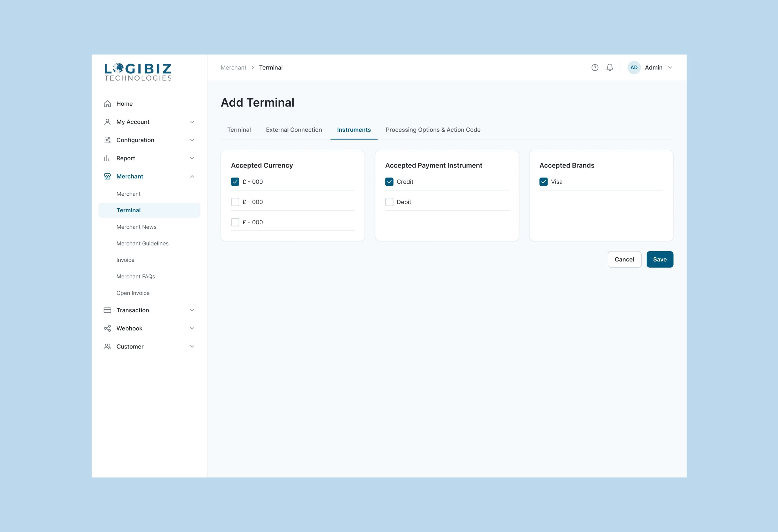Viewport: 778px width, 532px height.
Task: Click the Customer people icon
Action: (x=107, y=347)
